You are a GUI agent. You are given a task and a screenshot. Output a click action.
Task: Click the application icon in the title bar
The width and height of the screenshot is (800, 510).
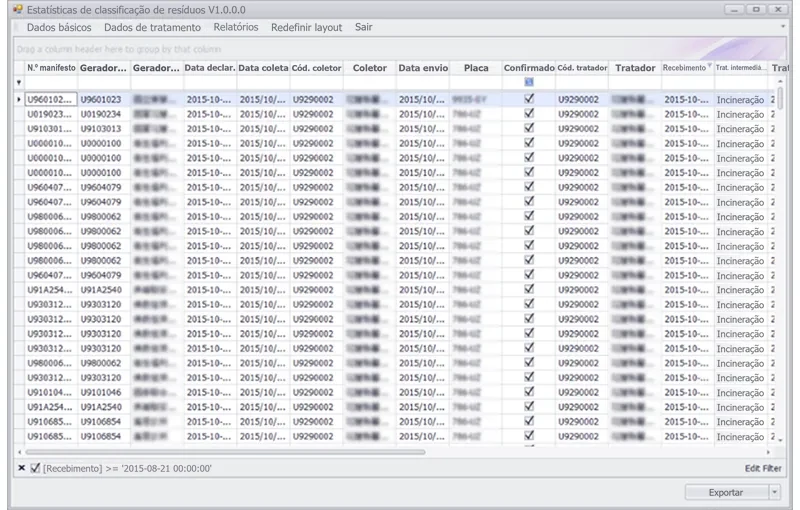coord(18,9)
